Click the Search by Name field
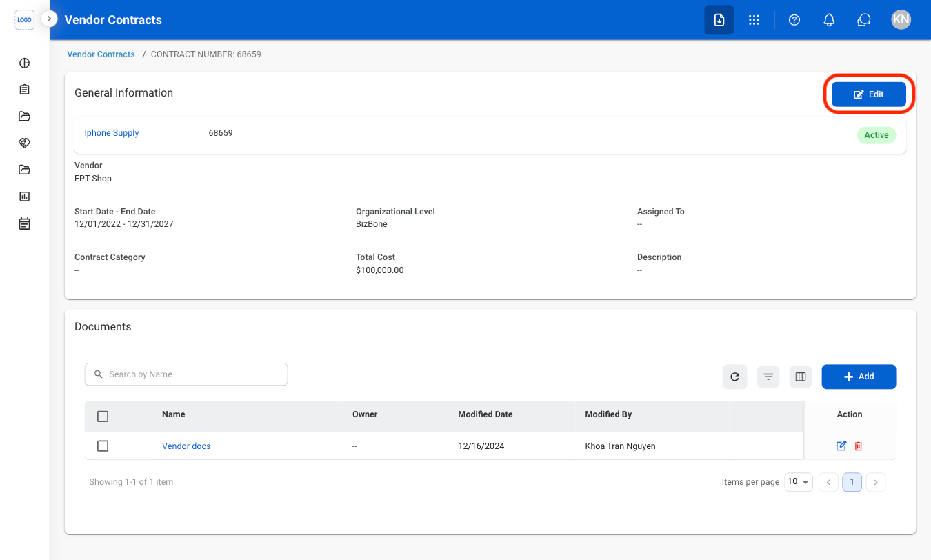 186,374
